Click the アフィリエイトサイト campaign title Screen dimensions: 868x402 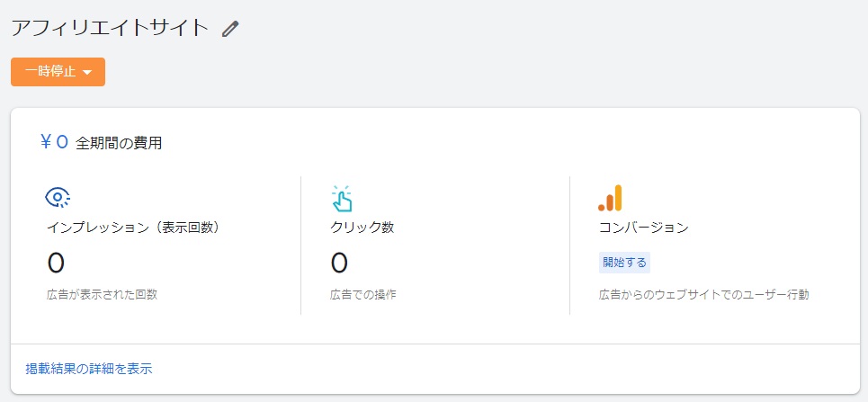(x=110, y=28)
